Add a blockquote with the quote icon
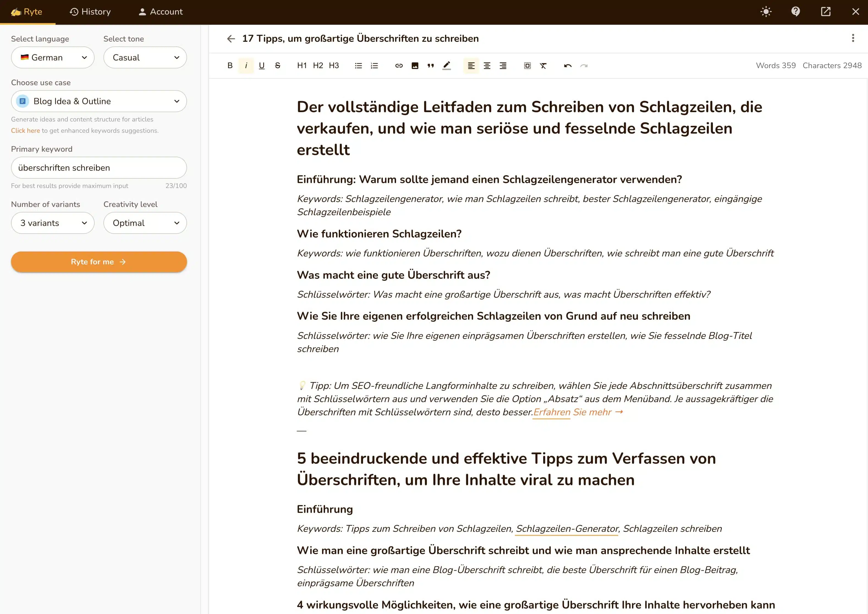Screen dimensions: 868x614 pos(431,65)
